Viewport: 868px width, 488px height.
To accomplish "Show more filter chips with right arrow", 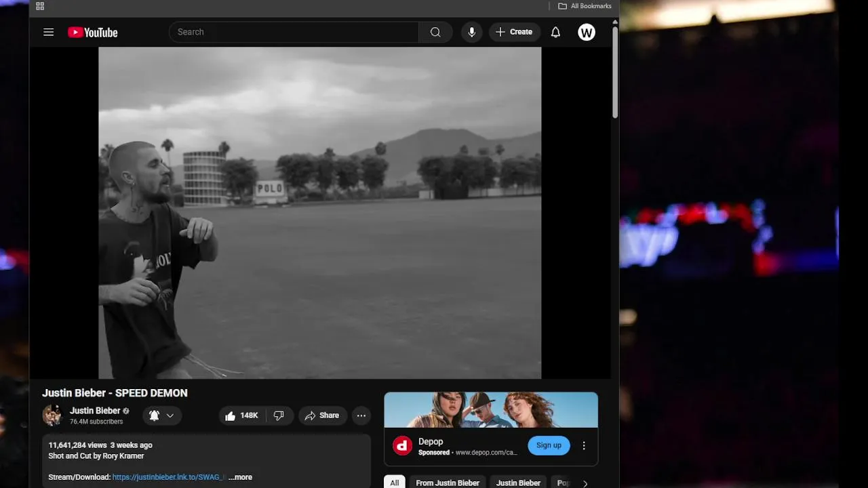I will 585,483.
